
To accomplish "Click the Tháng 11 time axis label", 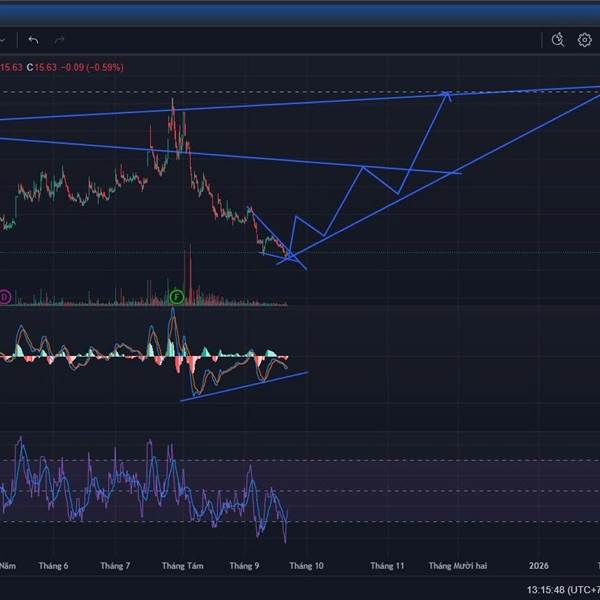I will click(387, 566).
